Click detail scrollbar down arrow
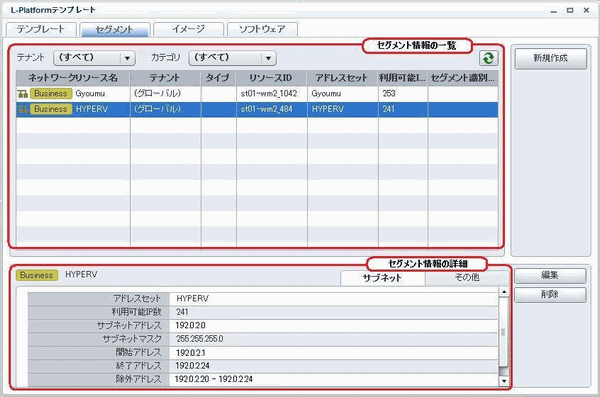Viewport: 600px width, 397px height. [504, 381]
